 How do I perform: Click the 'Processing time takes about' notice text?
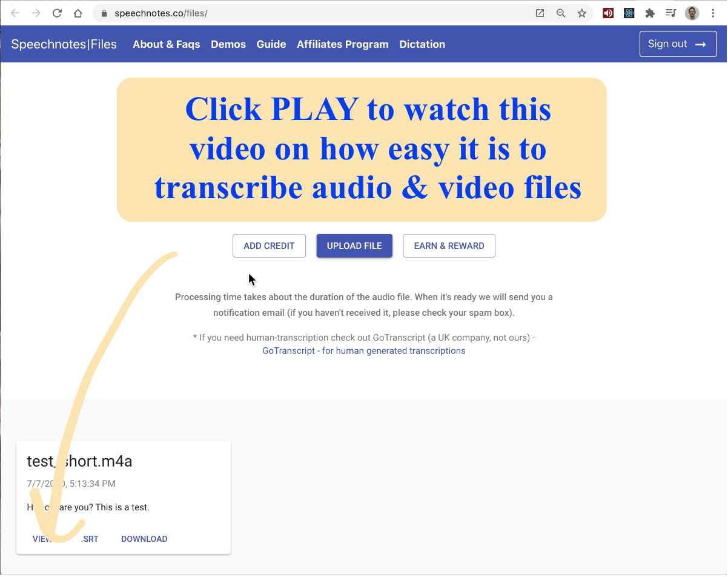click(x=364, y=305)
